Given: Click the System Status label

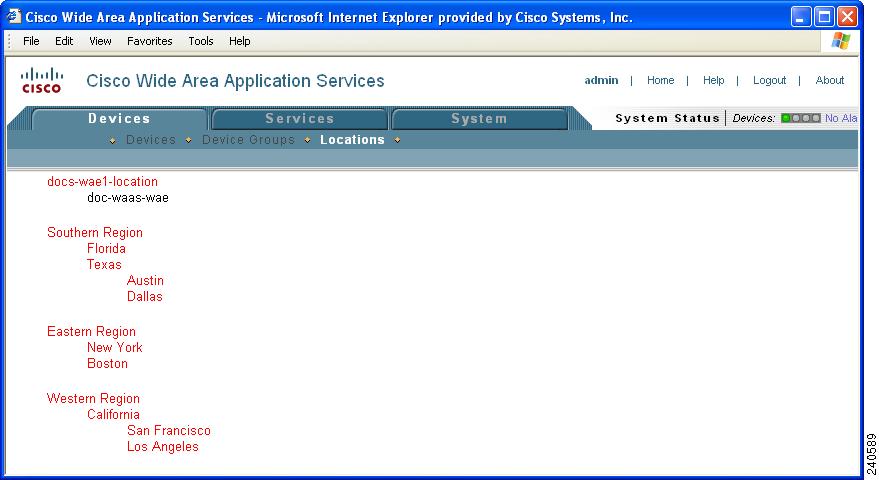Looking at the screenshot, I should [x=667, y=118].
